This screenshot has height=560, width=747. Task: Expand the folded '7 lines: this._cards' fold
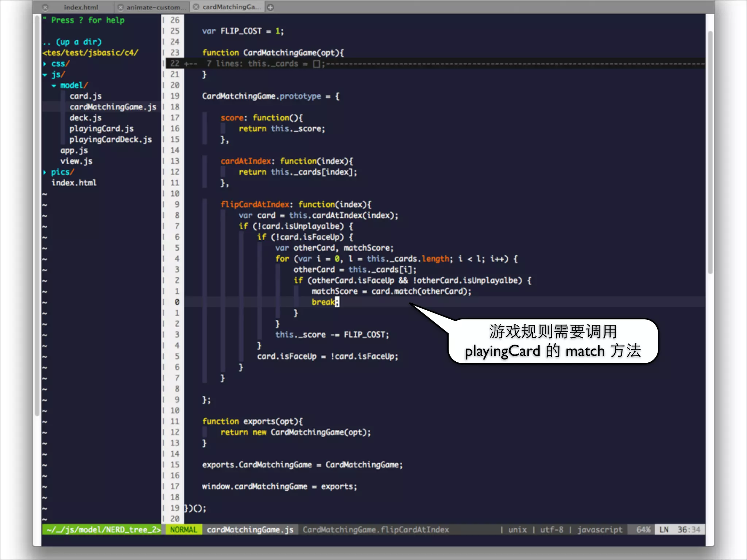coord(445,64)
